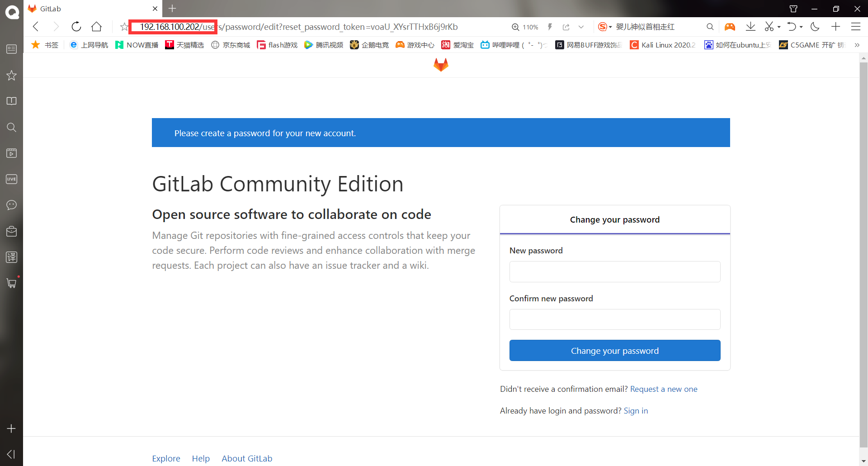The width and height of the screenshot is (868, 466).
Task: Open the hamburger main menu
Action: pyautogui.click(x=856, y=27)
